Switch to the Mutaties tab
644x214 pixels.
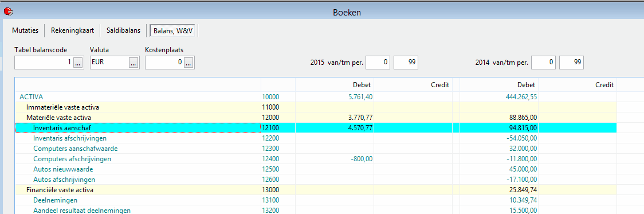click(25, 30)
